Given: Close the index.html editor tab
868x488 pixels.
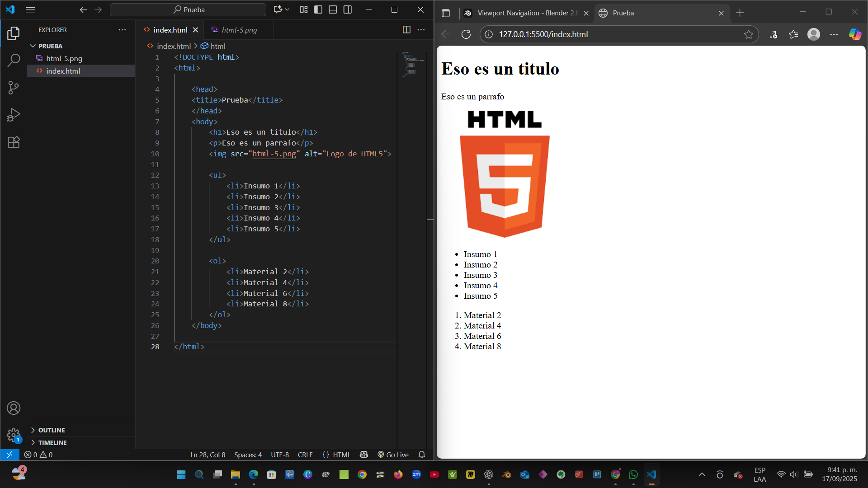Looking at the screenshot, I should point(195,30).
